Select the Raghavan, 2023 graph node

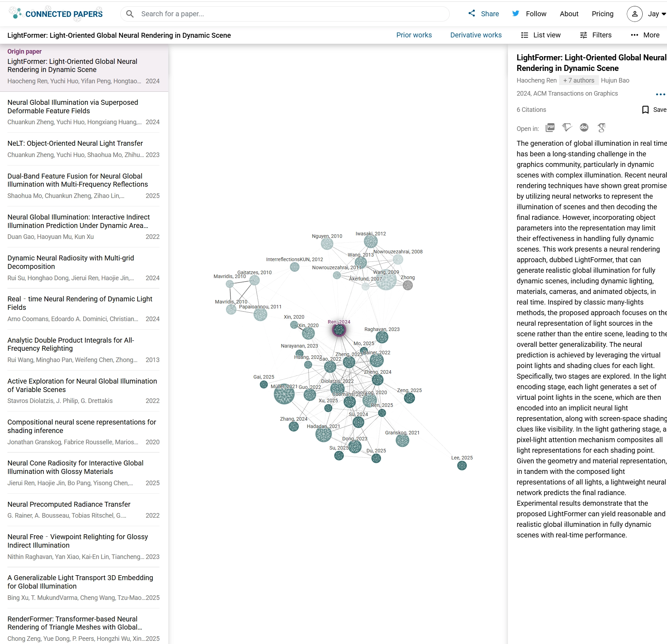pyautogui.click(x=382, y=337)
